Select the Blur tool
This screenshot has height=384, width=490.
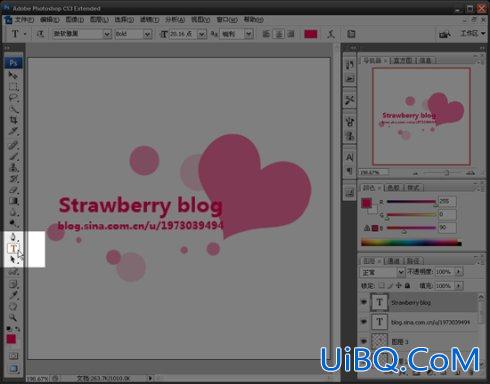coord(13,212)
